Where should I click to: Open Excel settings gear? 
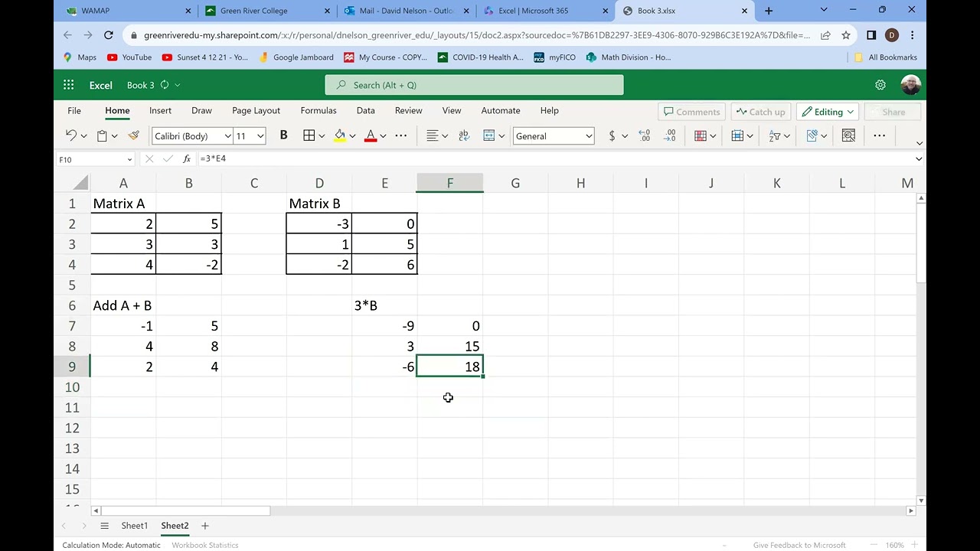pyautogui.click(x=880, y=85)
